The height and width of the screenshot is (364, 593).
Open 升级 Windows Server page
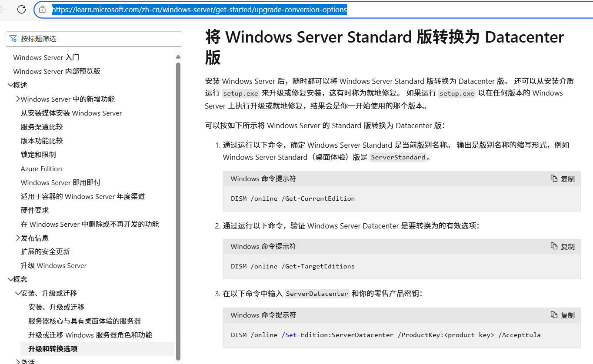[53, 265]
